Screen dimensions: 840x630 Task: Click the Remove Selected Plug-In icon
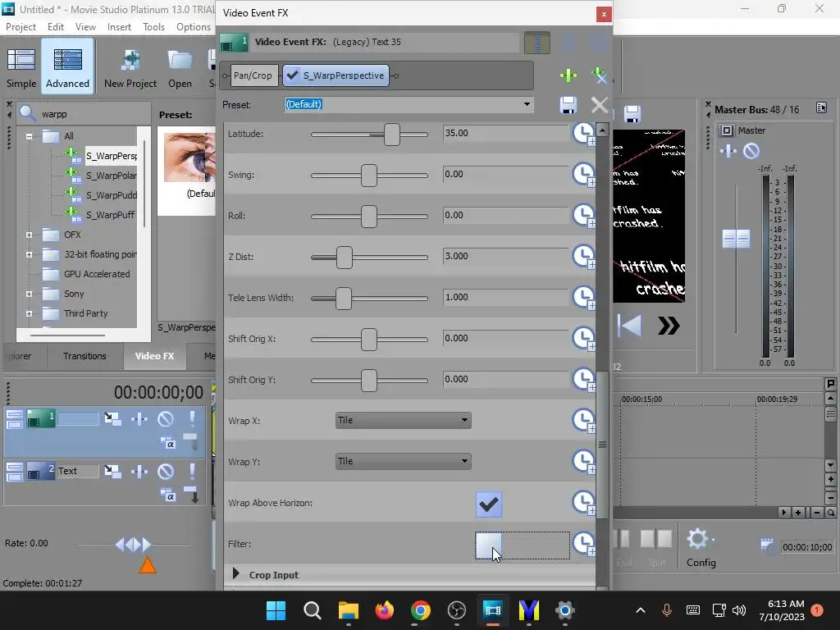tap(599, 75)
